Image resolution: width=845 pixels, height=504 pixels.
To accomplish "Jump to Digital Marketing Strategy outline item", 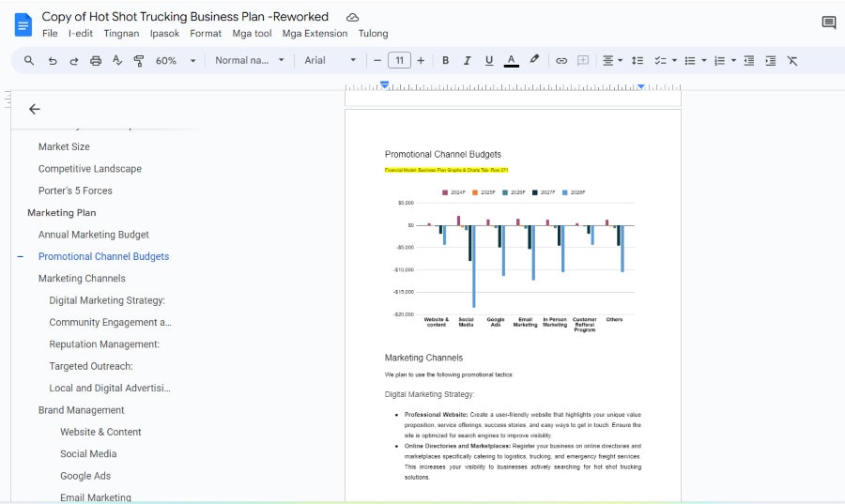I will [107, 300].
